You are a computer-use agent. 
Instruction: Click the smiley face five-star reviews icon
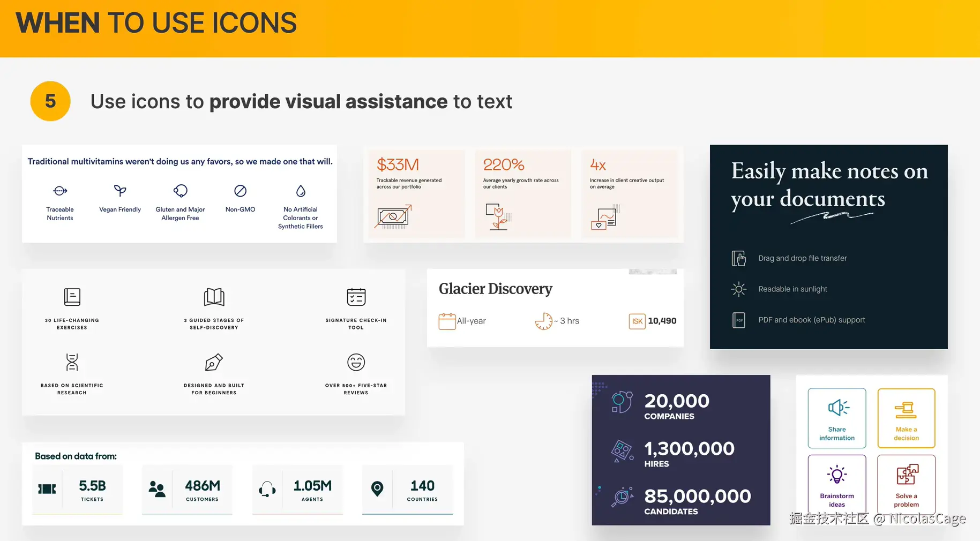coord(356,362)
